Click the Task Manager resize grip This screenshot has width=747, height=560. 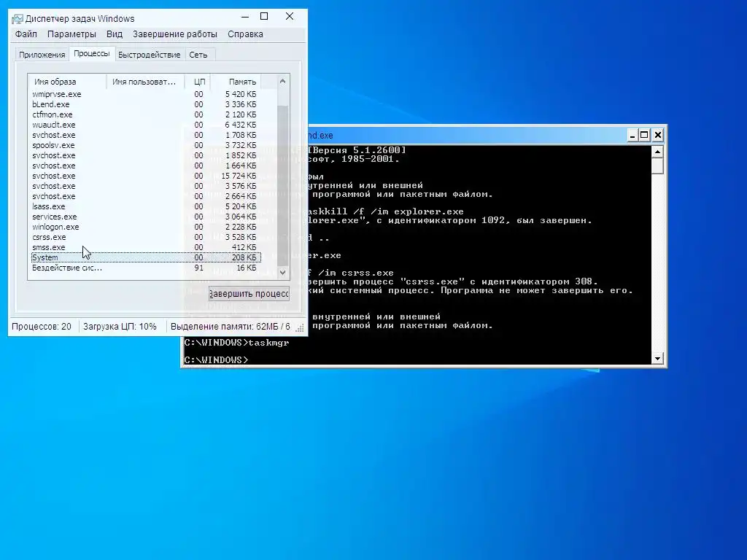[x=300, y=327]
